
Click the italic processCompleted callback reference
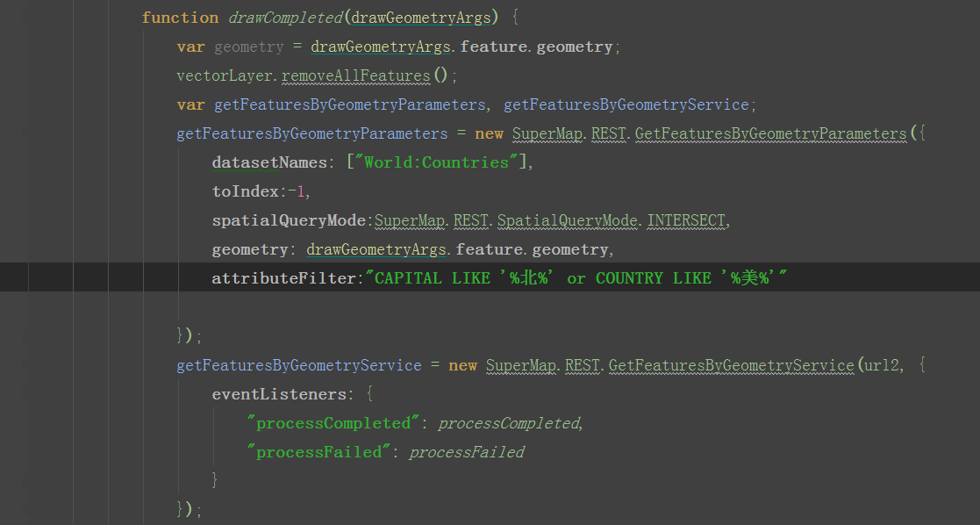click(x=509, y=424)
